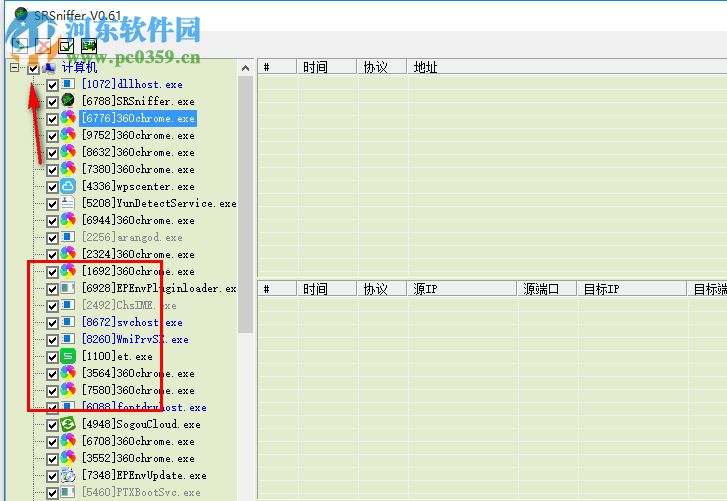Click the computer icon beside 计算机

pos(49,68)
